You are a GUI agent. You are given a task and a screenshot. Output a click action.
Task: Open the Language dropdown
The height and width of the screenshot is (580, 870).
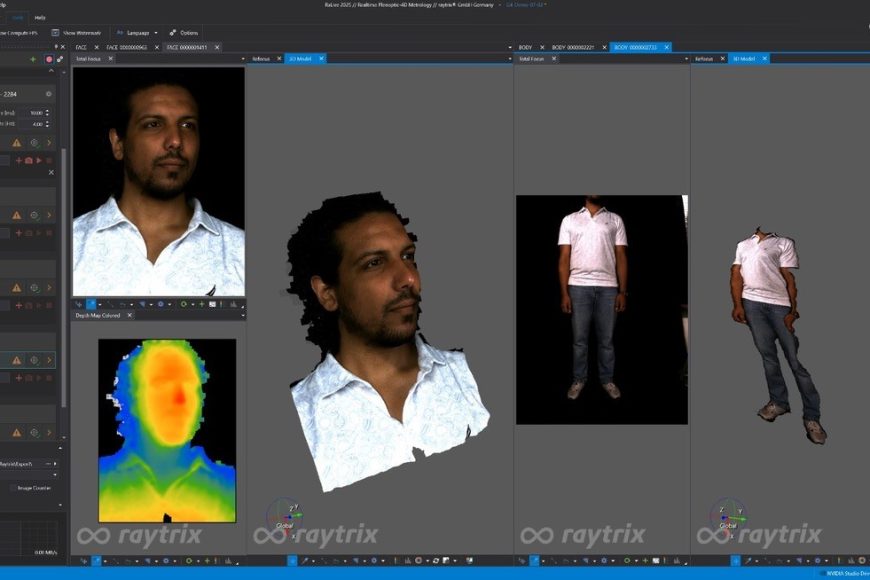tap(136, 33)
